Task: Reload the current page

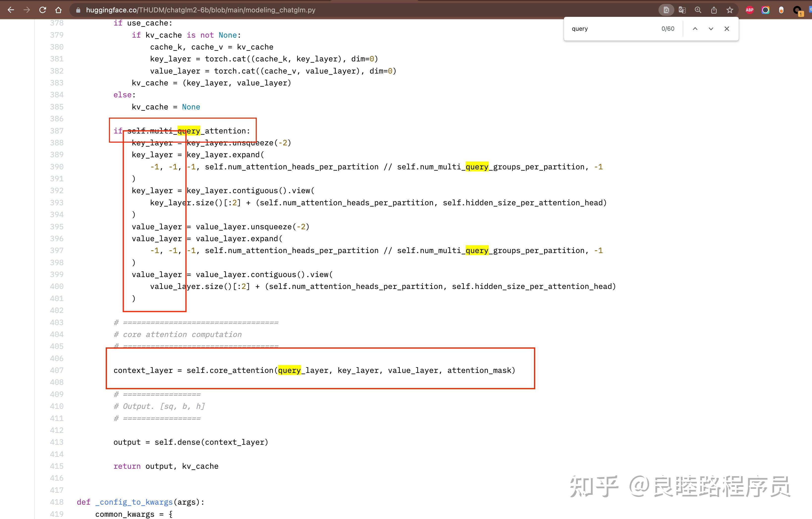Action: (43, 10)
